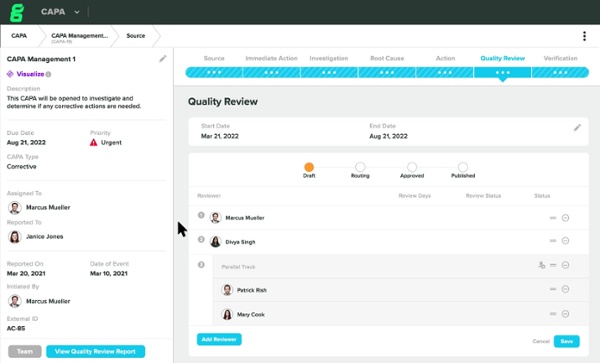Click Marcus Mueller reviewer avatar
600x363 pixels.
pyautogui.click(x=215, y=218)
